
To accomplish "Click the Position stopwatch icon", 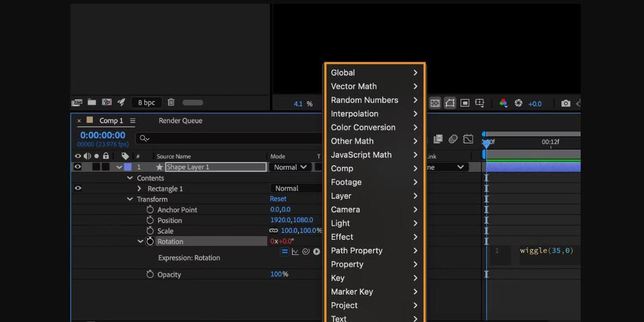I will pyautogui.click(x=150, y=221).
